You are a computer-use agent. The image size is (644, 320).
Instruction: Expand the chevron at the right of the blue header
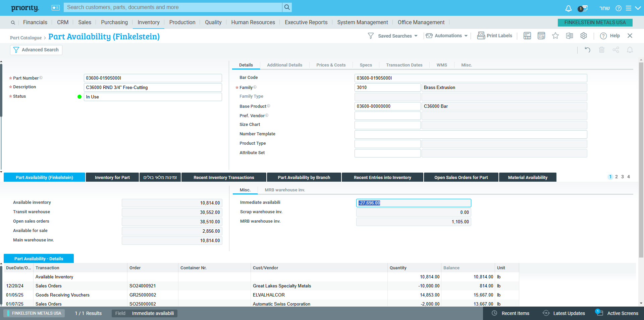(638, 8)
